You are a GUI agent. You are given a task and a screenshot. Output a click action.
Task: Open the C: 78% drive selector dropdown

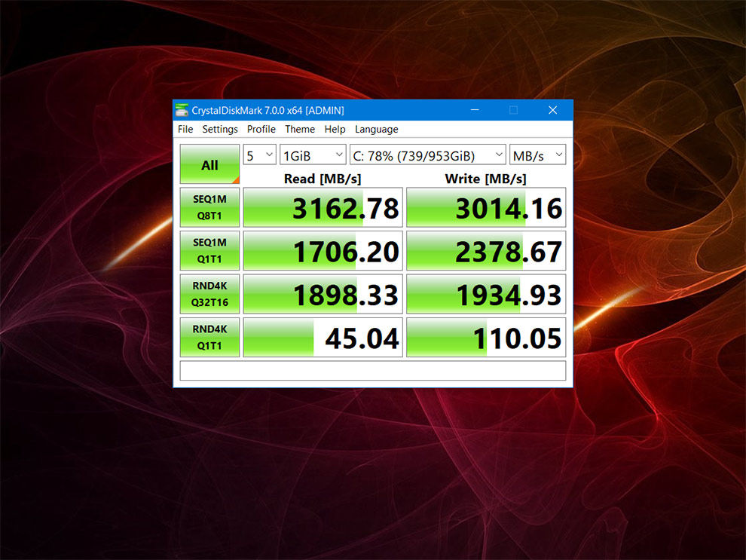427,155
